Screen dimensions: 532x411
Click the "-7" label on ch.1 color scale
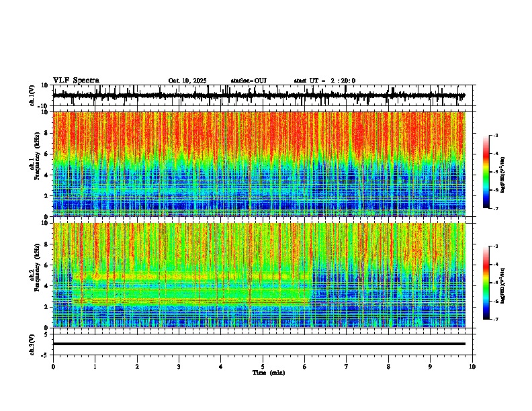(496, 208)
